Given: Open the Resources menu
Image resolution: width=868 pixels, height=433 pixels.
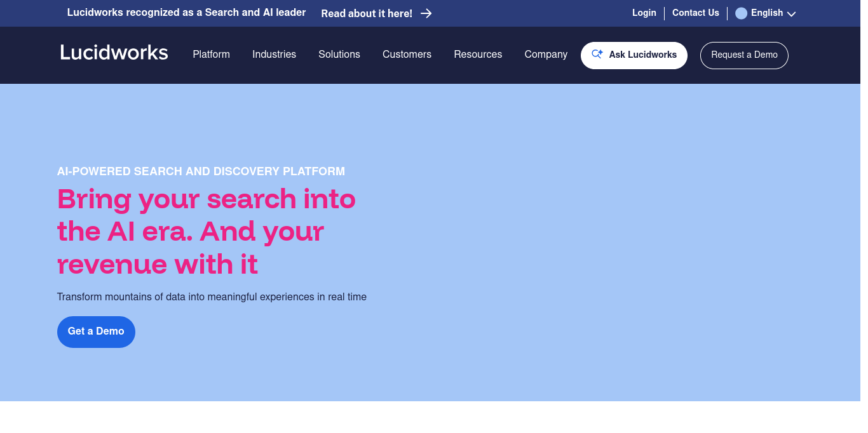Looking at the screenshot, I should tap(478, 55).
